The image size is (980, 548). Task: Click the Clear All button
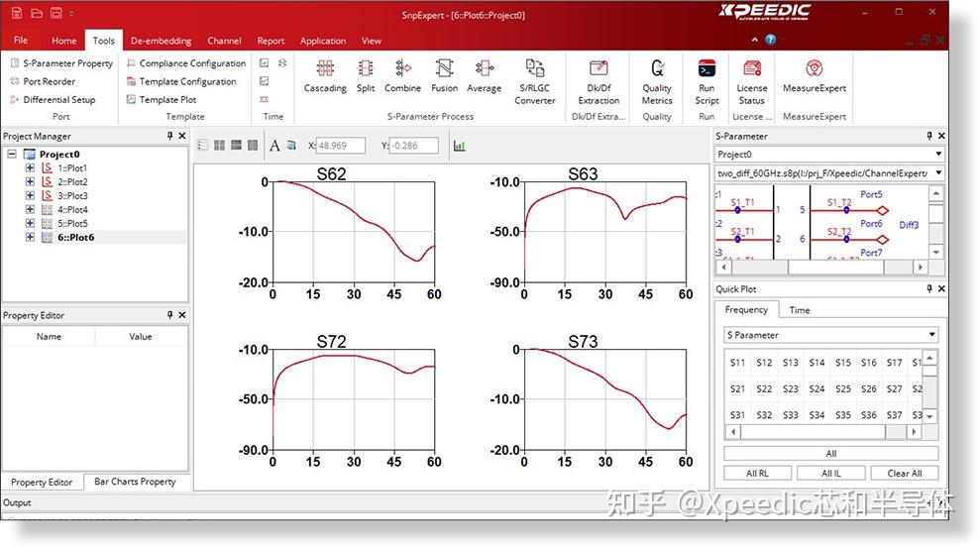[905, 473]
